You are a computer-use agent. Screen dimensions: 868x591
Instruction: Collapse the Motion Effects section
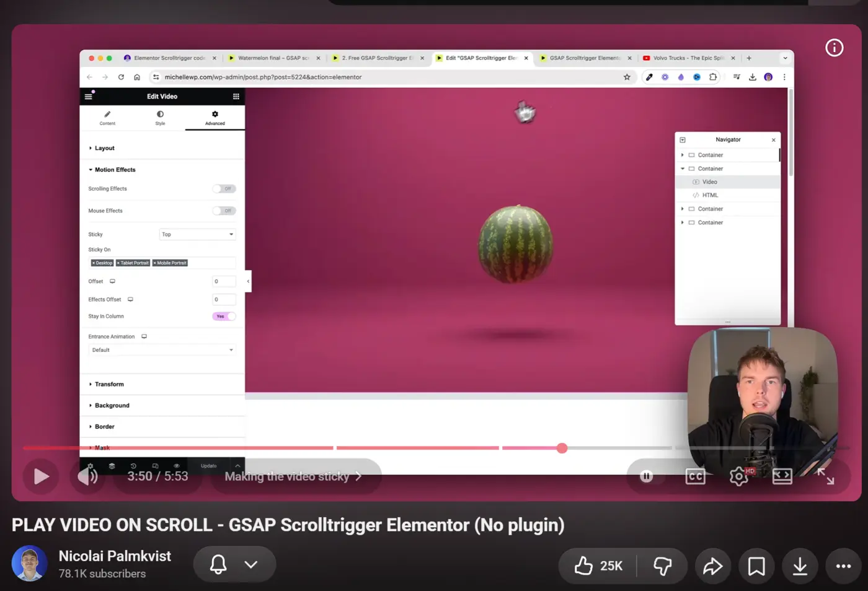[x=162, y=170]
